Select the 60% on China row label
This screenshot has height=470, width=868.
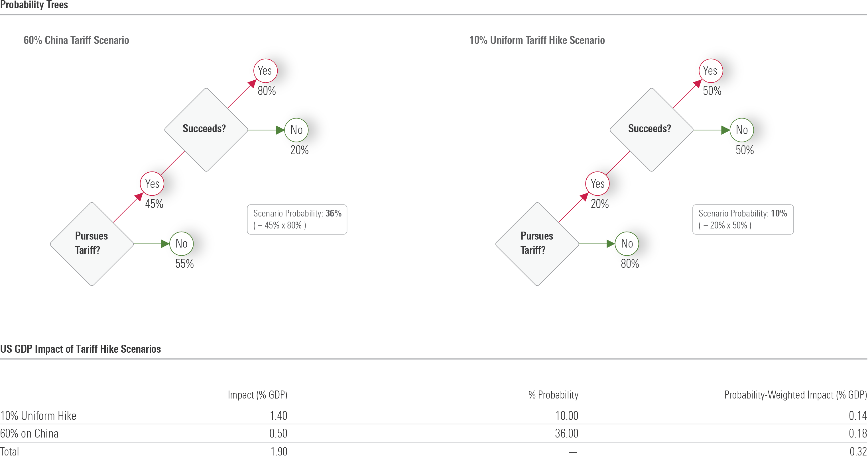(x=29, y=433)
